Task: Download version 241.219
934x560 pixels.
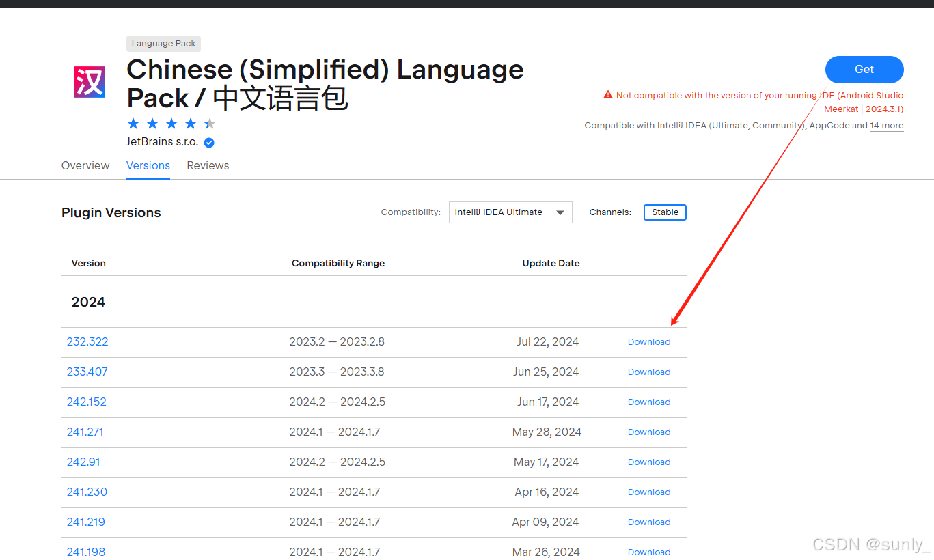Action: [x=649, y=522]
